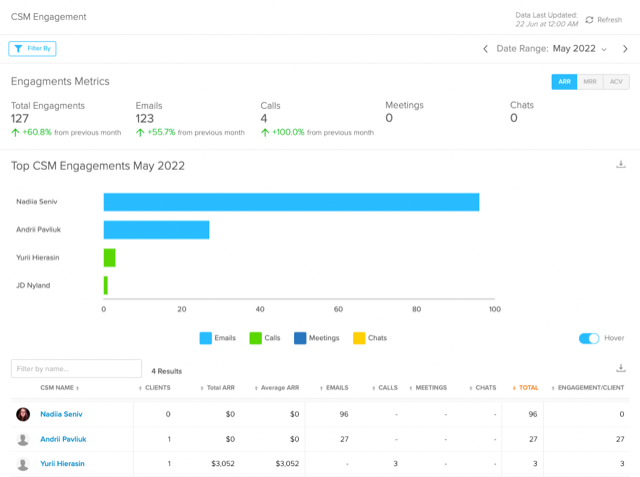Sort table by Total column header
The height and width of the screenshot is (477, 640).
coord(527,387)
